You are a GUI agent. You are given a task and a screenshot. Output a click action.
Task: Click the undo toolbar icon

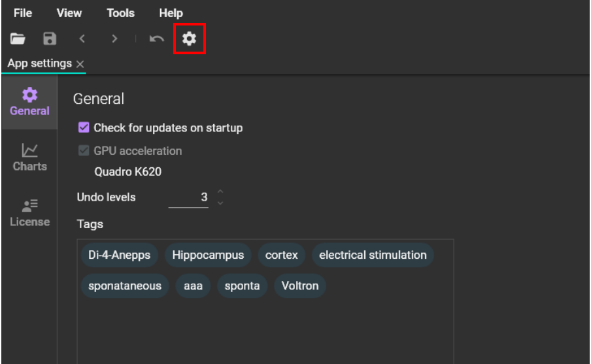point(157,39)
